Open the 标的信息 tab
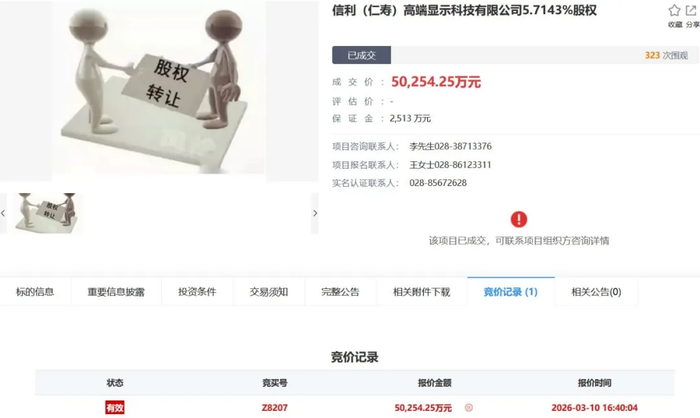 coord(35,292)
